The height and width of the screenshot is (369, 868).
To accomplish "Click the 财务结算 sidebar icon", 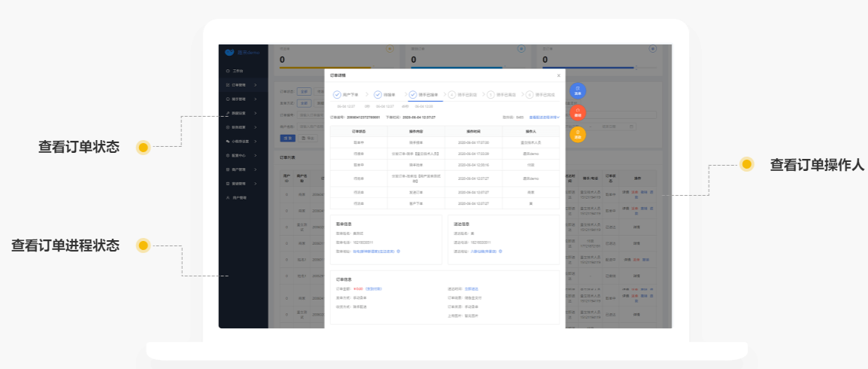I will pyautogui.click(x=227, y=127).
